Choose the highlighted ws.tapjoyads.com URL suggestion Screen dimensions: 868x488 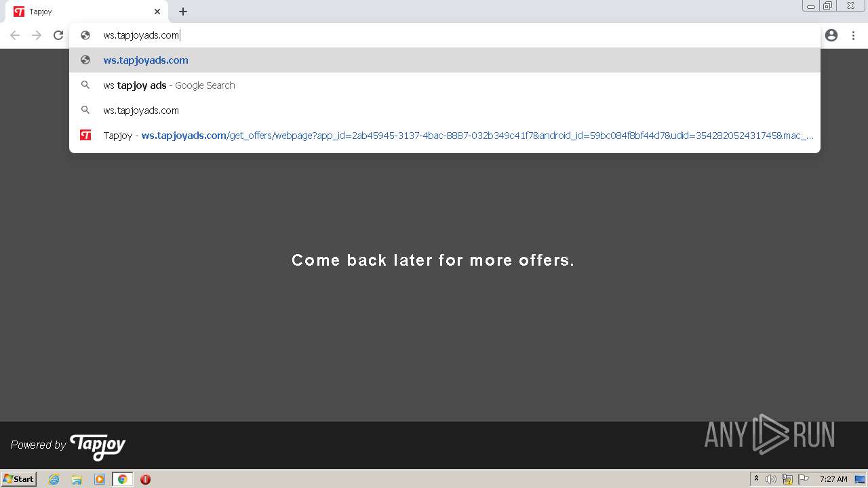[445, 60]
